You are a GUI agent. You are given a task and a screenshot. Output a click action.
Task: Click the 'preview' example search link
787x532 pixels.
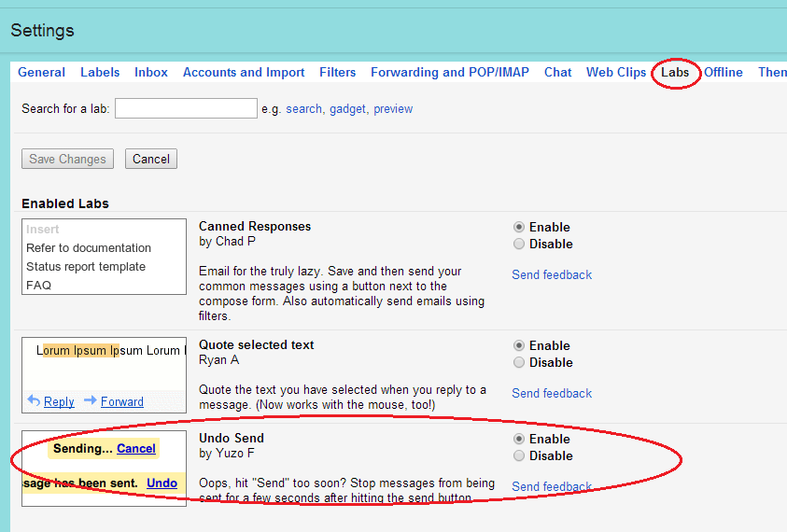pos(393,109)
